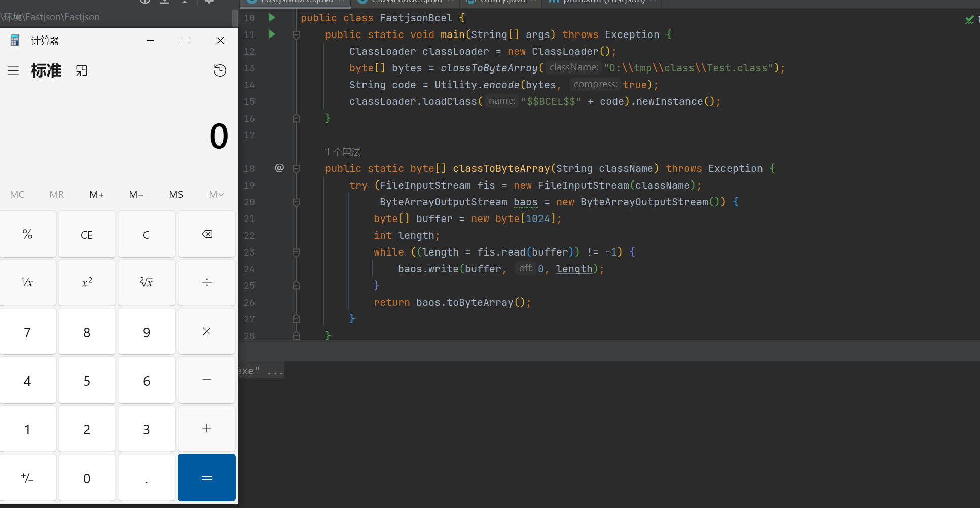Open the calculator navigation hamburger menu
Viewport: 980px width, 508px height.
tap(13, 70)
